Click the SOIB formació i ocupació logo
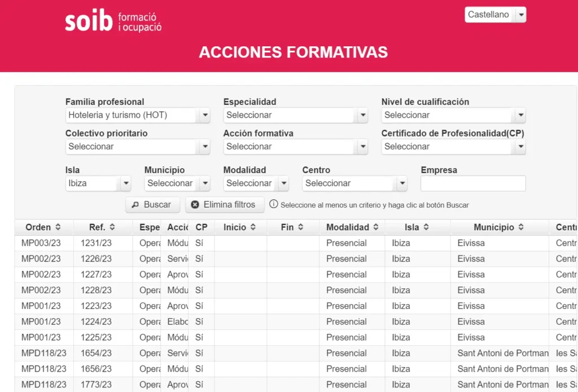 pyautogui.click(x=113, y=21)
